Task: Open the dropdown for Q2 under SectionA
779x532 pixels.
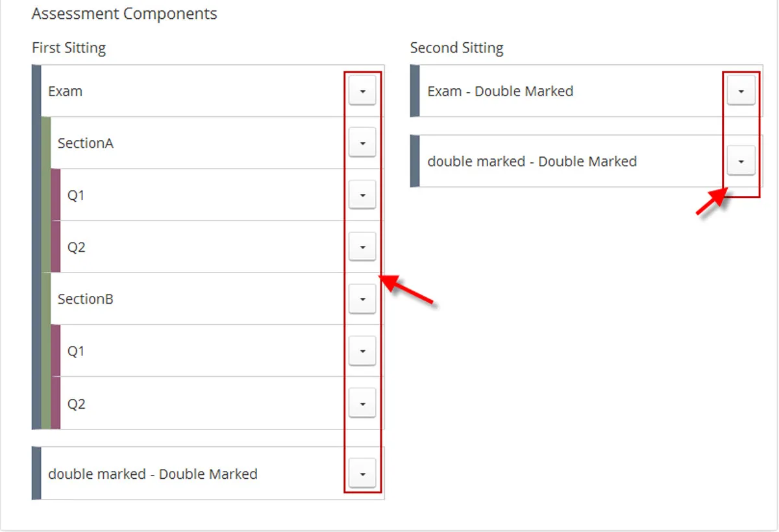Action: click(362, 247)
